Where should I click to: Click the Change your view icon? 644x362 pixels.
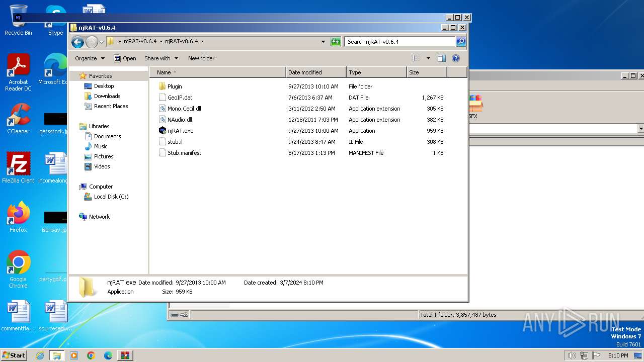coord(416,58)
